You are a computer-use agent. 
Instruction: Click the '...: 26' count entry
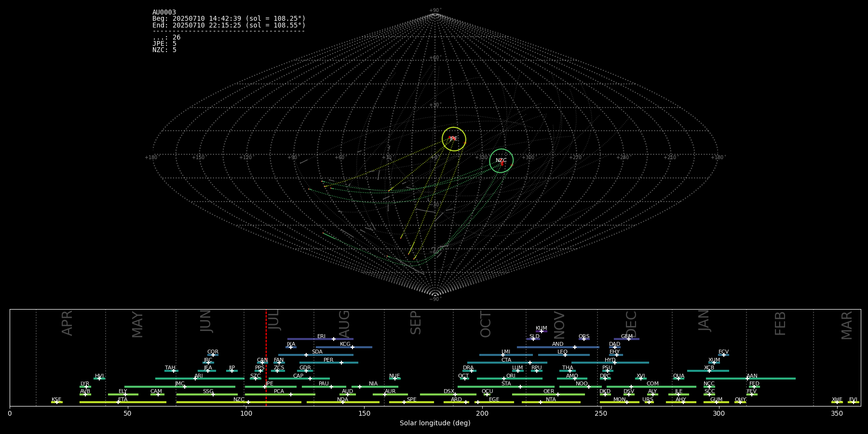[166, 38]
